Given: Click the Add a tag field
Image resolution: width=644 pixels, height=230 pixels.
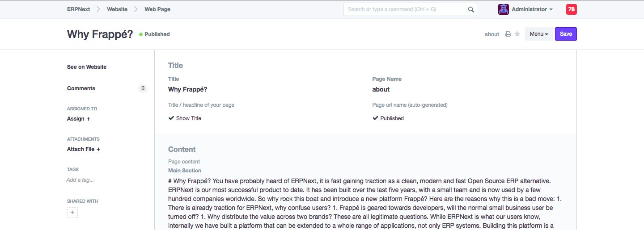Looking at the screenshot, I should 80,180.
